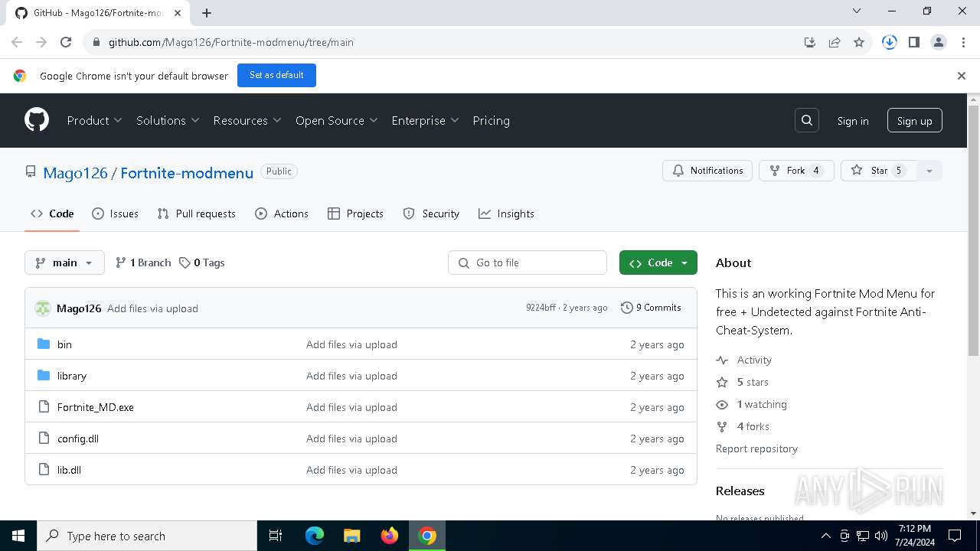Image resolution: width=980 pixels, height=551 pixels.
Task: Click the library folder icon
Action: [x=44, y=376]
